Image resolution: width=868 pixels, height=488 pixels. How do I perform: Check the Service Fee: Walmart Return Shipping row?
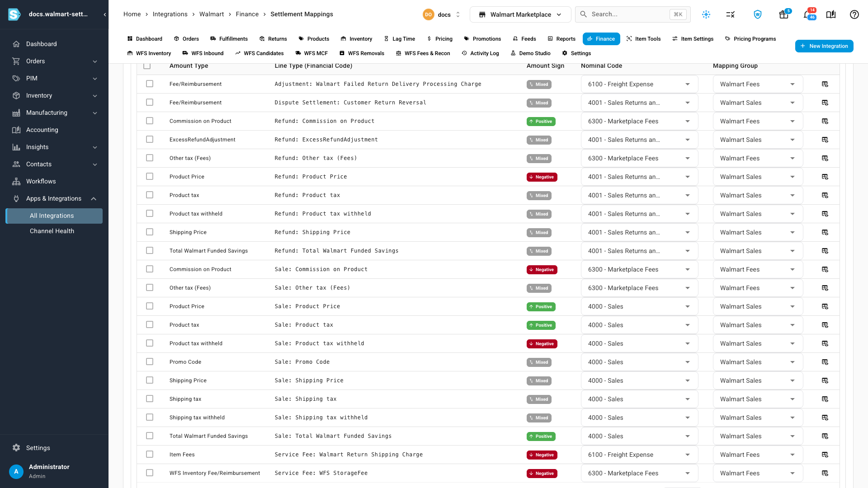pyautogui.click(x=150, y=455)
